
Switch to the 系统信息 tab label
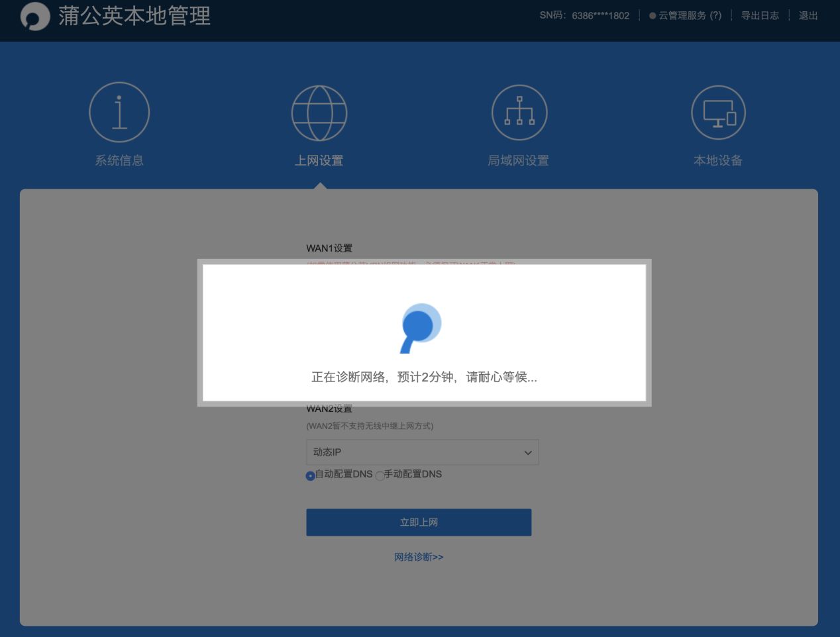pyautogui.click(x=119, y=160)
